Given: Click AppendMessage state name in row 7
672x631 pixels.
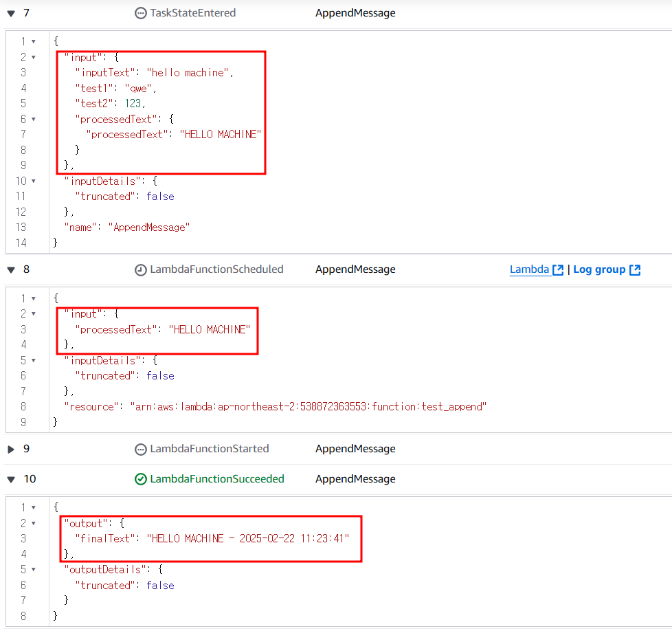Looking at the screenshot, I should click(355, 13).
